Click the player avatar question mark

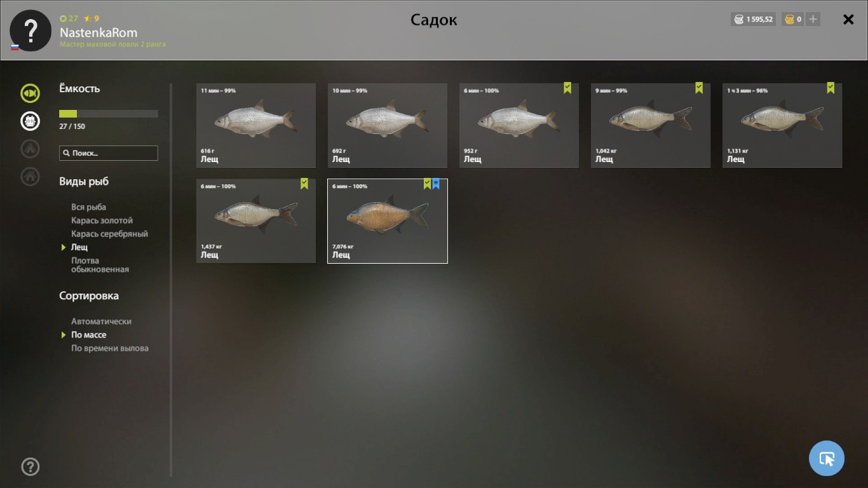pyautogui.click(x=31, y=30)
